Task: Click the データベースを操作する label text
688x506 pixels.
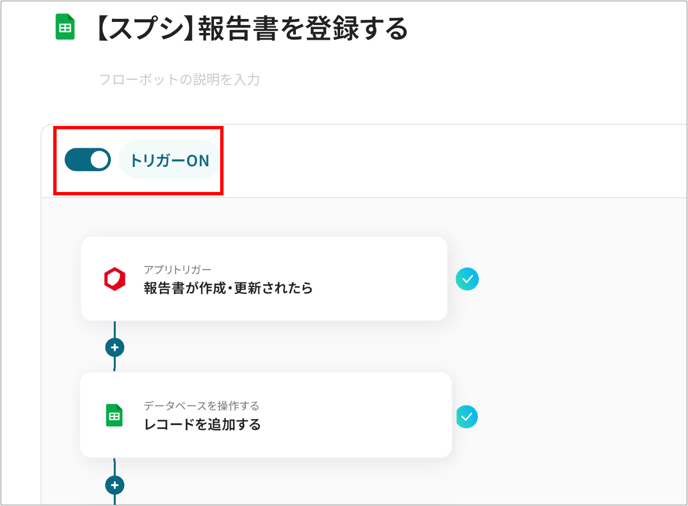Action: [x=201, y=406]
